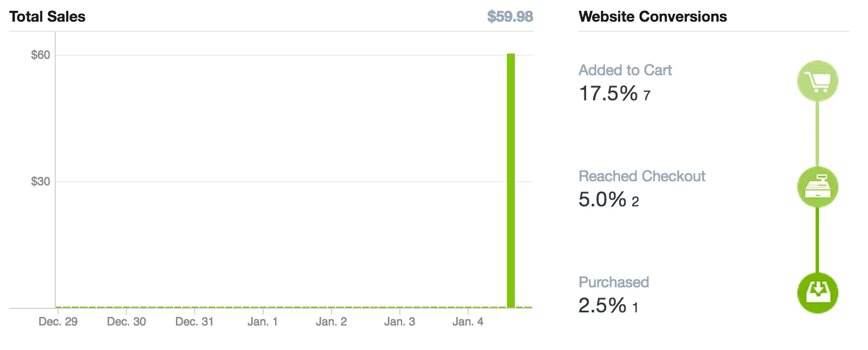Click the Reached Checkout label
Viewport: 868px width, 350px height.
[642, 176]
